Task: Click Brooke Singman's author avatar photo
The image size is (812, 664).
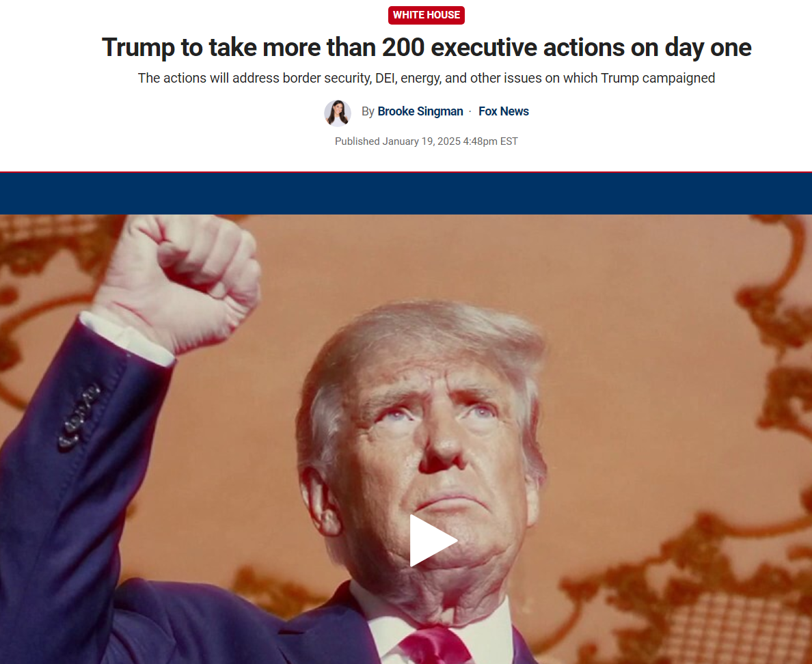Action: pyautogui.click(x=338, y=112)
